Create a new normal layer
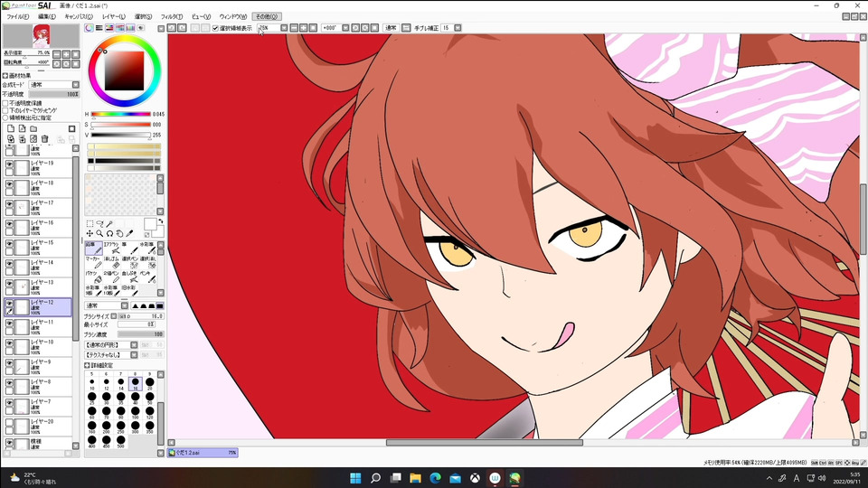 coord(11,129)
